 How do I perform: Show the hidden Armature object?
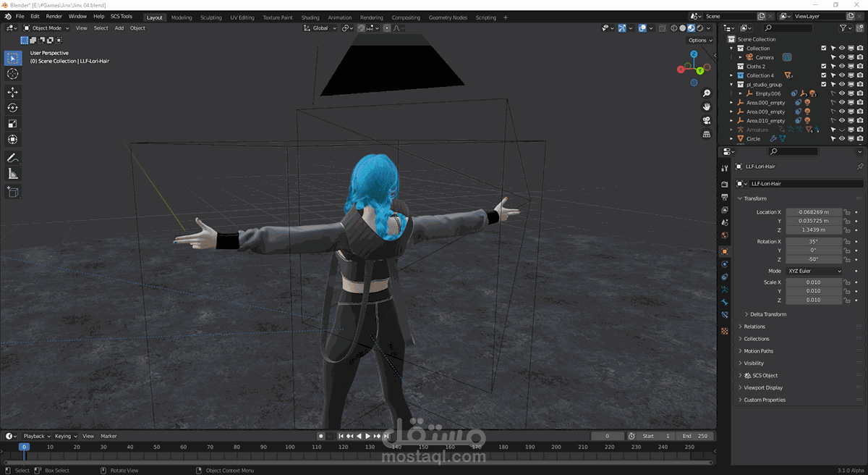tap(842, 130)
